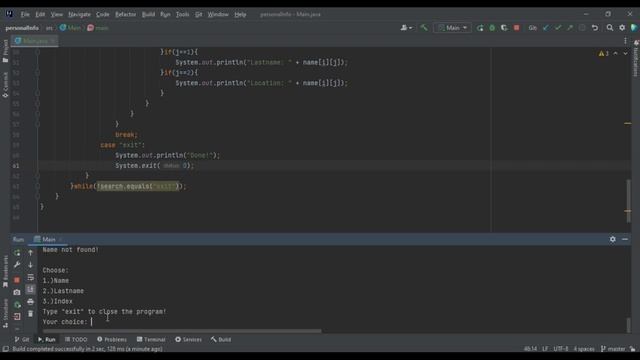Click the Git commit checkmark icon
The height and width of the screenshot is (360, 640).
coord(558,28)
